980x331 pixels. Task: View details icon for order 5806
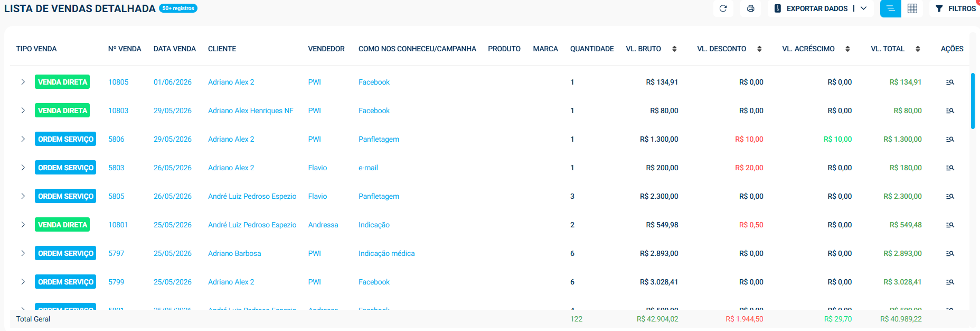tap(950, 139)
